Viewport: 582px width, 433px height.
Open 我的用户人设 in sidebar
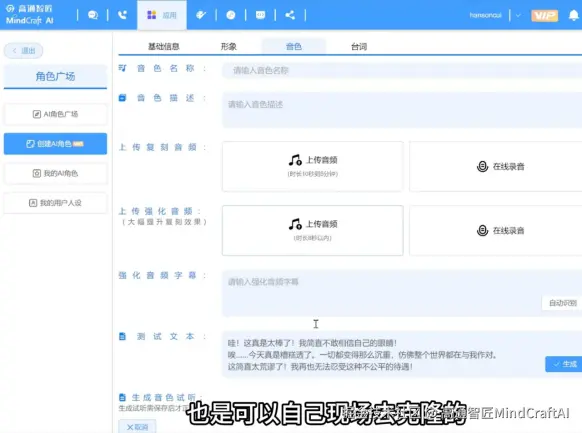click(55, 203)
